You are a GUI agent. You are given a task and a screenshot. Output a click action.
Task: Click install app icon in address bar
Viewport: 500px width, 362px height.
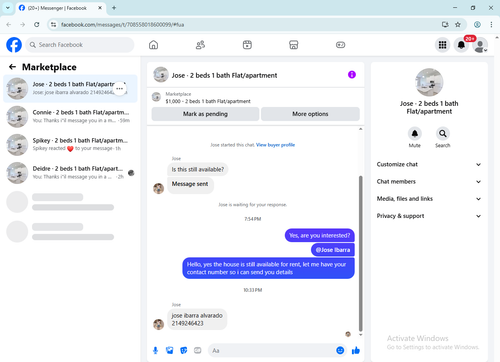coord(445,24)
